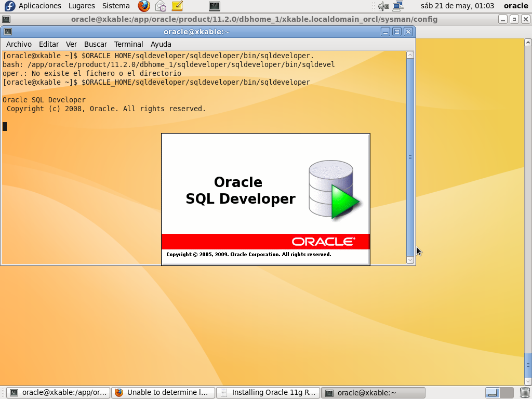The width and height of the screenshot is (532, 399).
Task: Click terminal scrollbar down arrow
Action: (x=410, y=260)
